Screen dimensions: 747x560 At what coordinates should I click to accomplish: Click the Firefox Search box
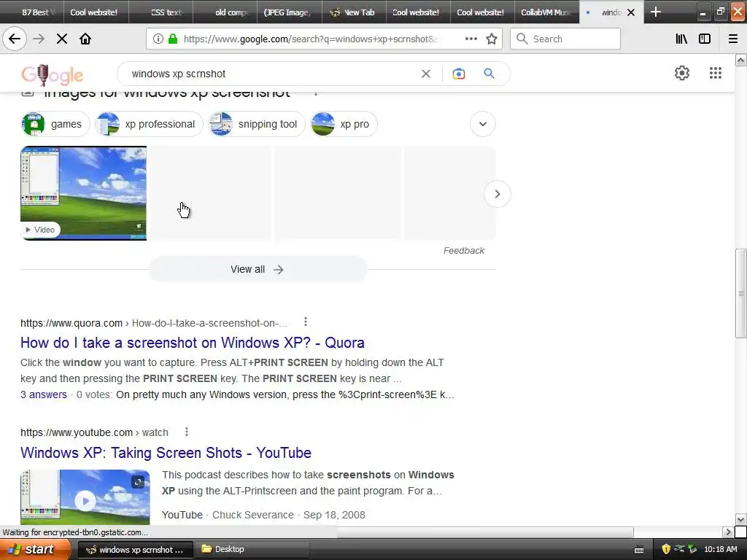(565, 39)
